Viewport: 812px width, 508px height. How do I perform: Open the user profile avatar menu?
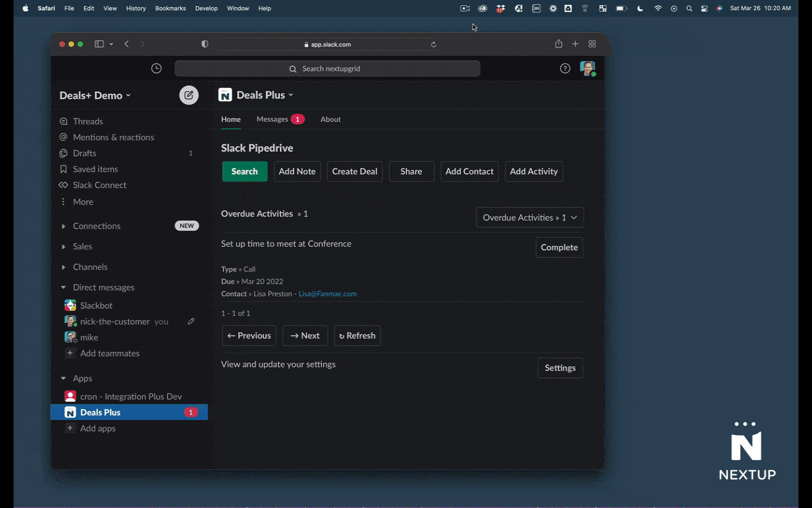click(x=587, y=68)
